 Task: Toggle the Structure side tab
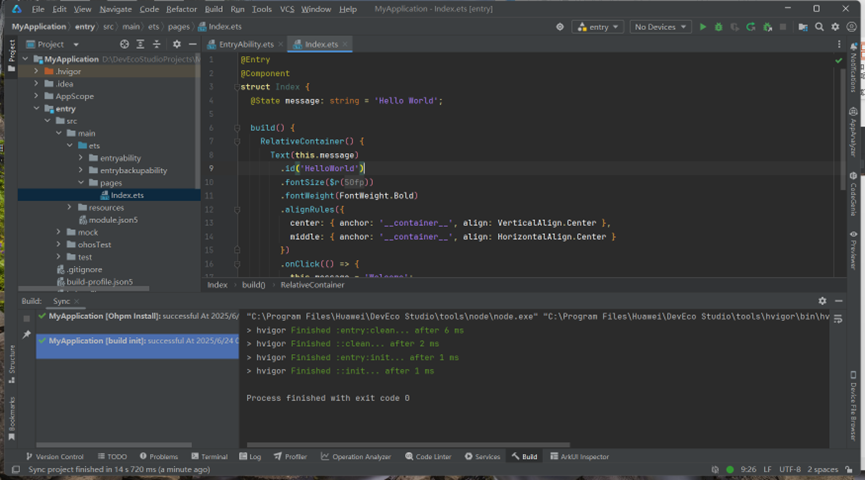[12, 364]
